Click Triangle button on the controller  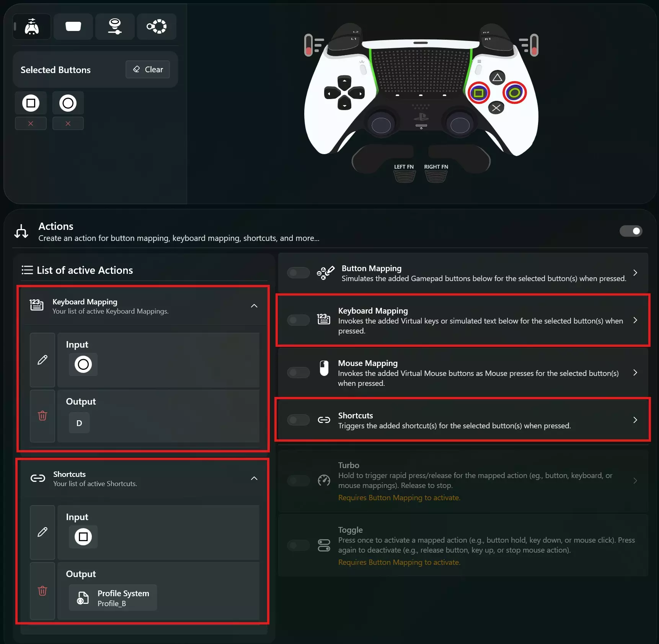pos(497,78)
